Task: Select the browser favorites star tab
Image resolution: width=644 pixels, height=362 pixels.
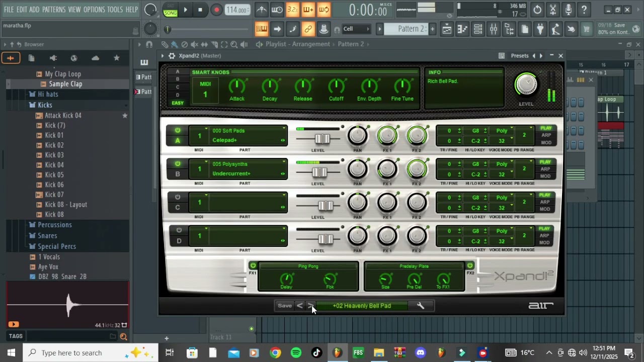Action: [116, 58]
